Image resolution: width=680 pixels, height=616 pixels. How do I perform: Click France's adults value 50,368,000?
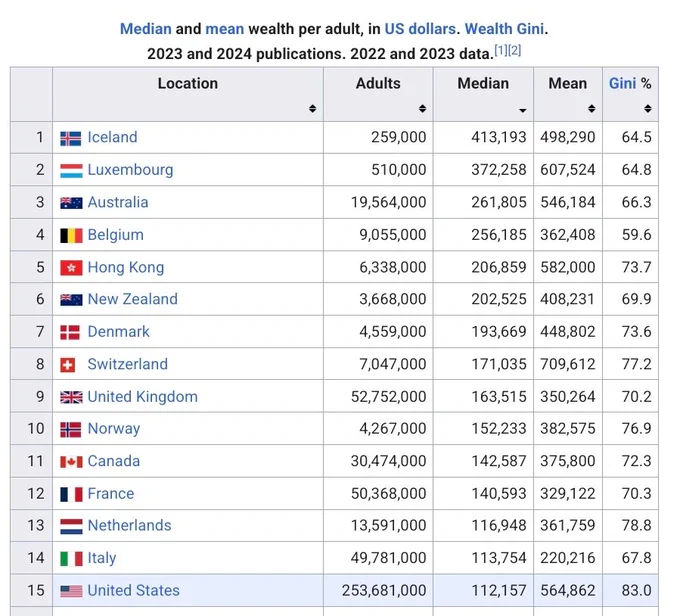tap(389, 494)
